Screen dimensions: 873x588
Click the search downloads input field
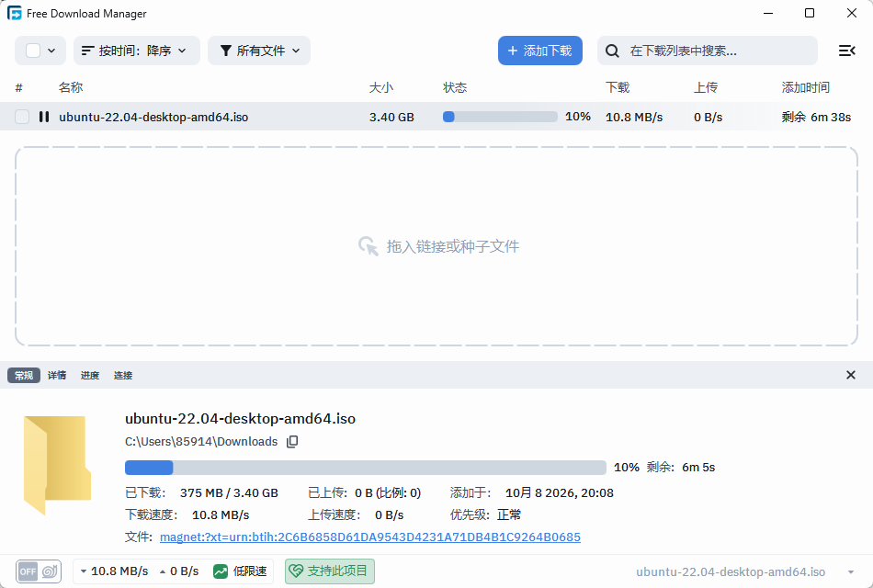click(x=707, y=51)
